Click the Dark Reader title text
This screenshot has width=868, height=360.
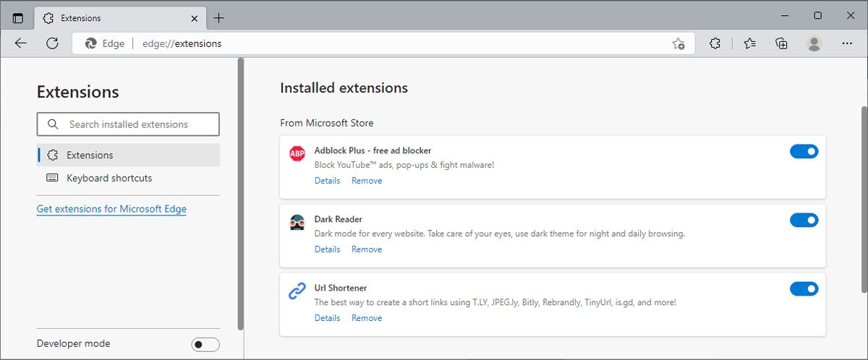tap(339, 219)
